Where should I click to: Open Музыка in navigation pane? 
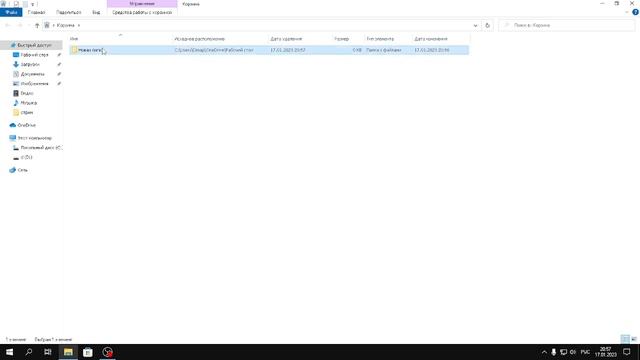[29, 103]
